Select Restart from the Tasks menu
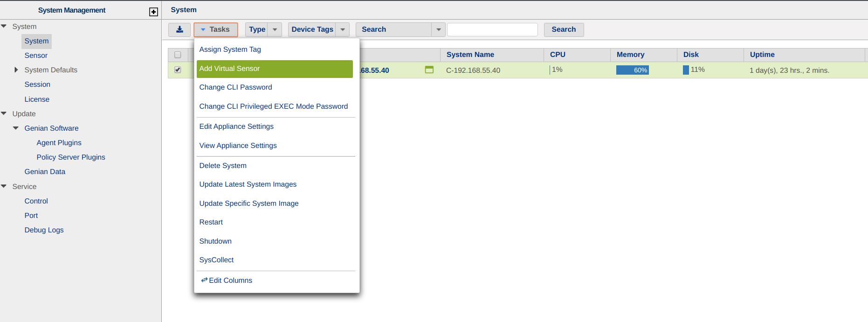This screenshot has height=322, width=868. [211, 222]
